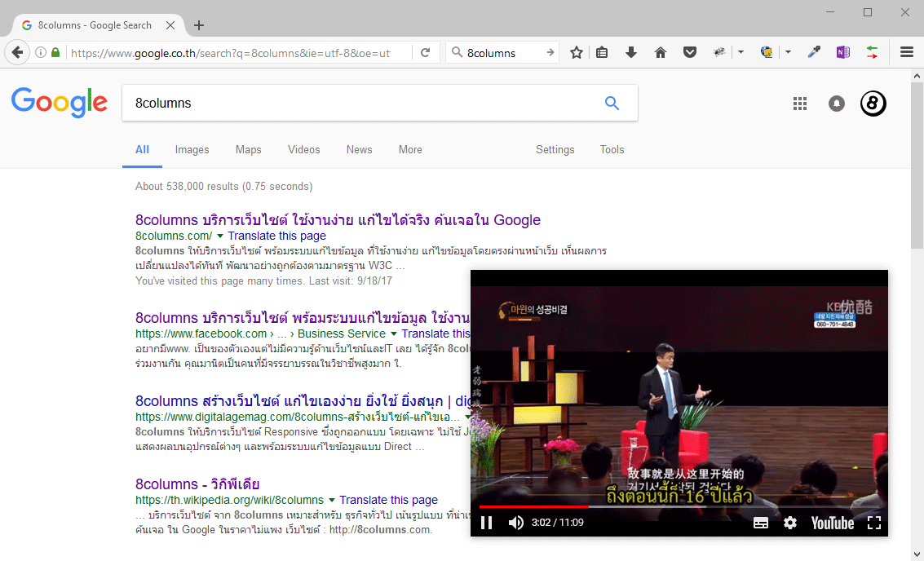
Task: Open Google apps grid
Action: [800, 104]
